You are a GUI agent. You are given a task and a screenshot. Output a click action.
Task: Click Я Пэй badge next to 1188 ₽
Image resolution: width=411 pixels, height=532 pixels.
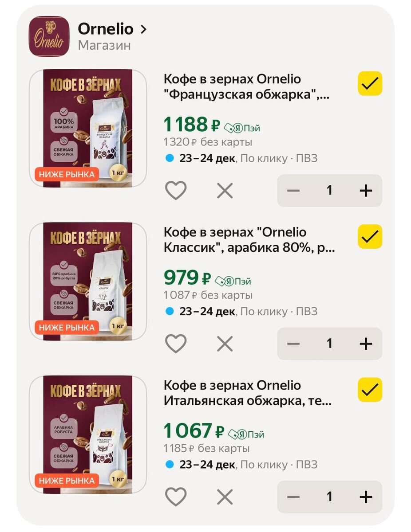[242, 128]
